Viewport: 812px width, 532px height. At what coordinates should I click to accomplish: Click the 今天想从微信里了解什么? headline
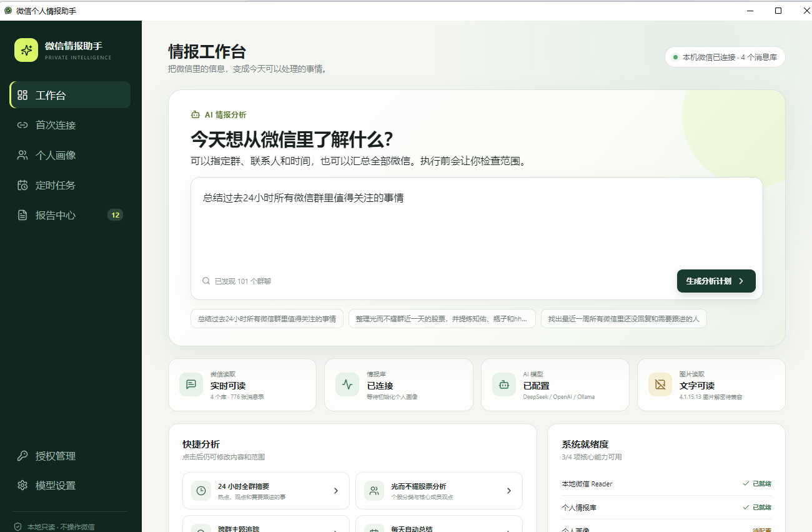(292, 139)
